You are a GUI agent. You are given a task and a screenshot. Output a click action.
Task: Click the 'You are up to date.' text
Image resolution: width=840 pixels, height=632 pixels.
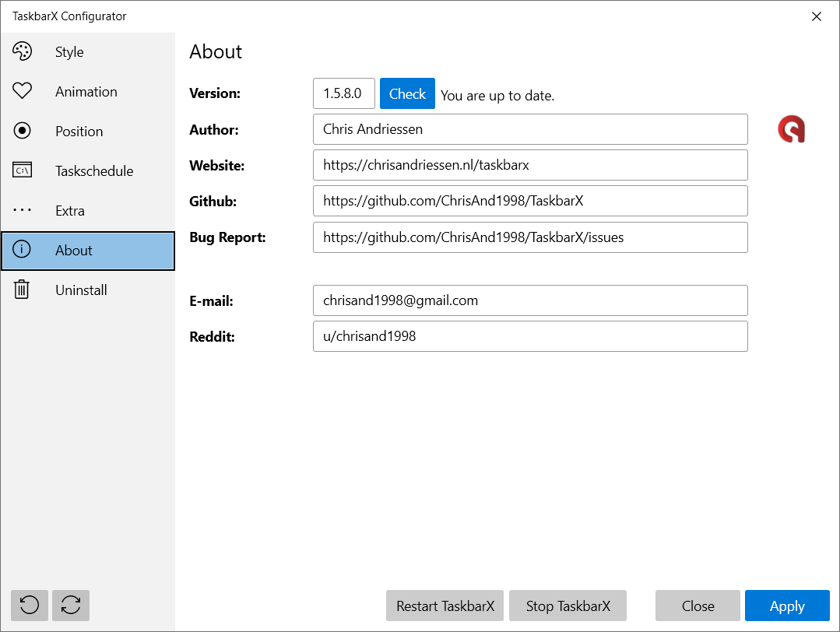(497, 95)
